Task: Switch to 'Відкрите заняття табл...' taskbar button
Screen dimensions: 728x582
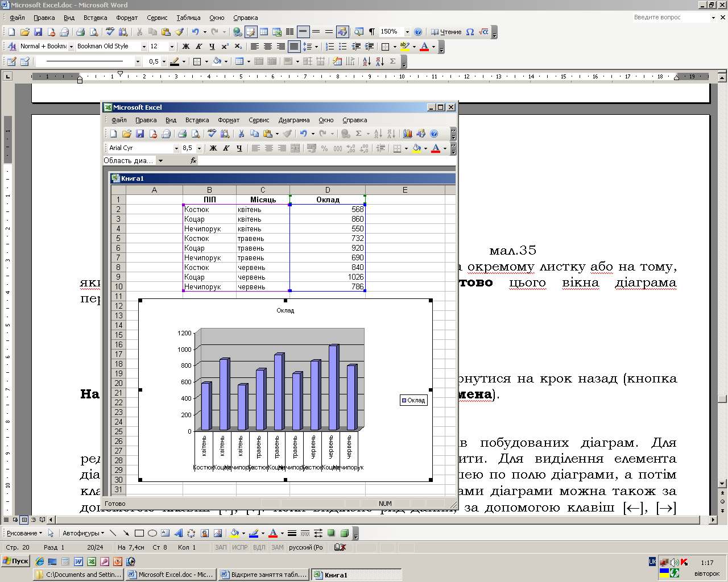Action: click(x=264, y=575)
